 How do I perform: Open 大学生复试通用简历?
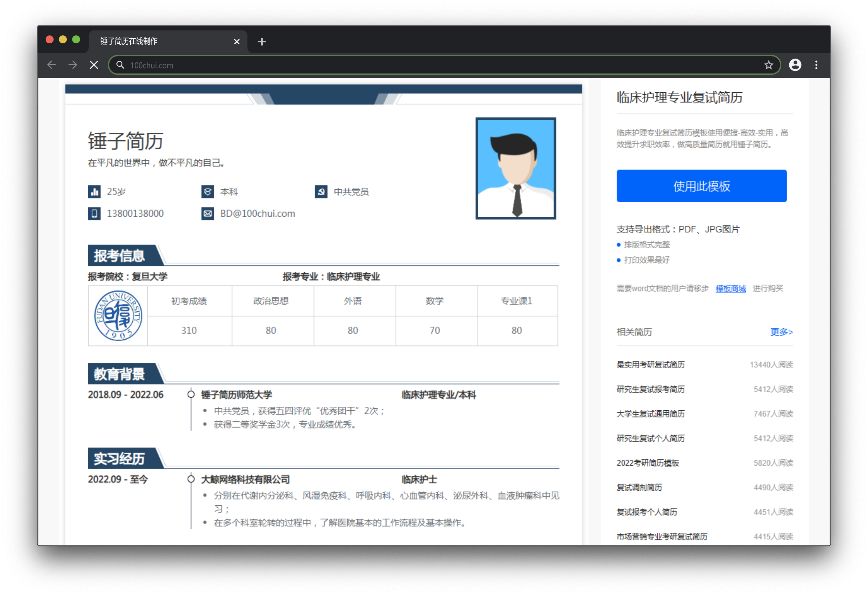(x=650, y=413)
